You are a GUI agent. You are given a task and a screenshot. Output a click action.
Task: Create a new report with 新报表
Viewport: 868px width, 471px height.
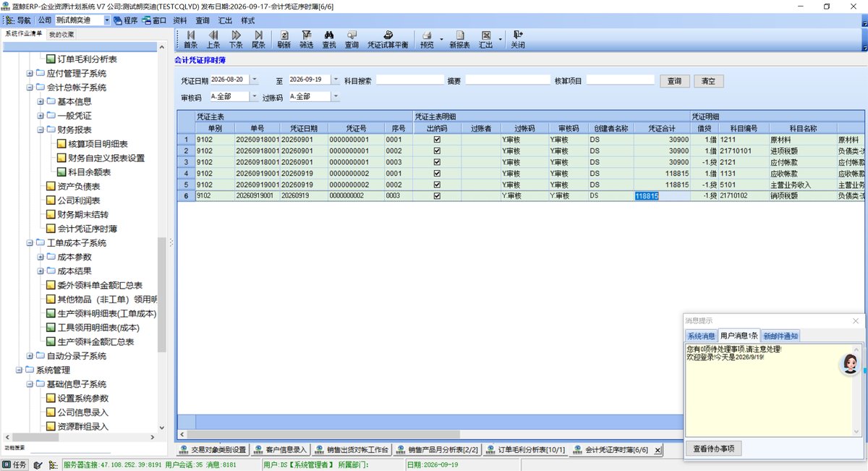pos(460,39)
